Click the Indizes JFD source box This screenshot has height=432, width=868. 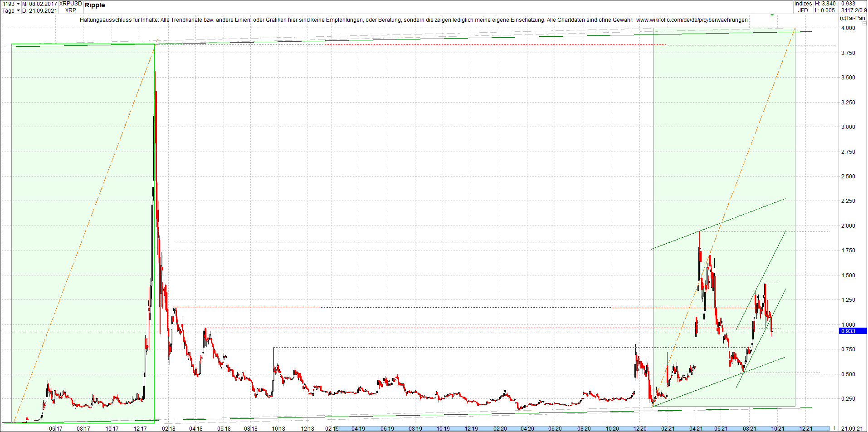pos(803,7)
